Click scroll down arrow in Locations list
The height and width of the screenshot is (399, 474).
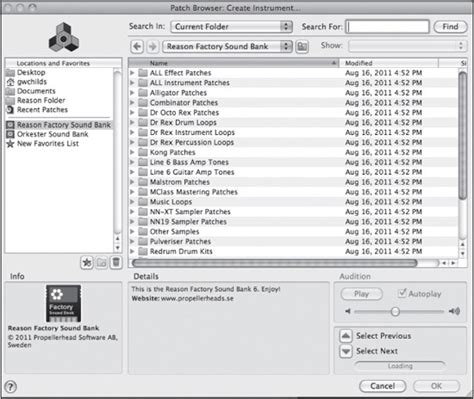click(117, 248)
